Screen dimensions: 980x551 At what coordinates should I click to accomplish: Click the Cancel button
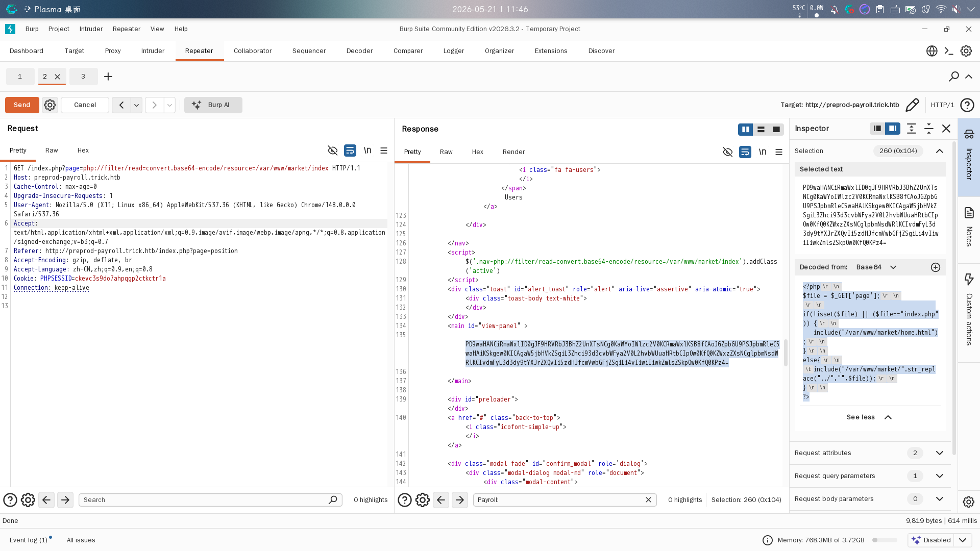coord(85,105)
